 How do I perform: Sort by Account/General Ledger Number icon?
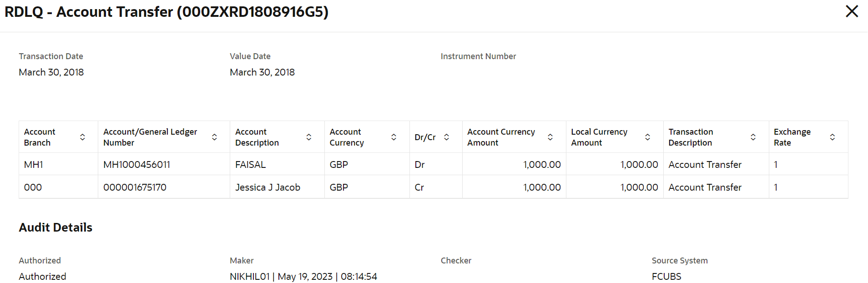[214, 137]
